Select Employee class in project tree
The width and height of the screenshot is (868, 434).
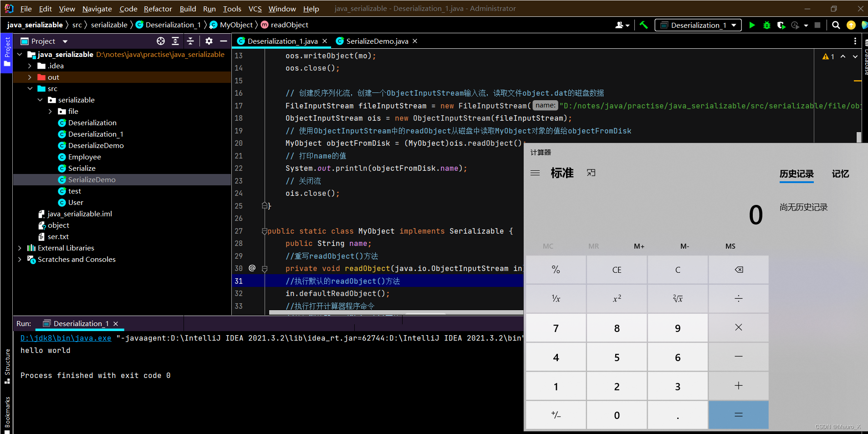(85, 157)
